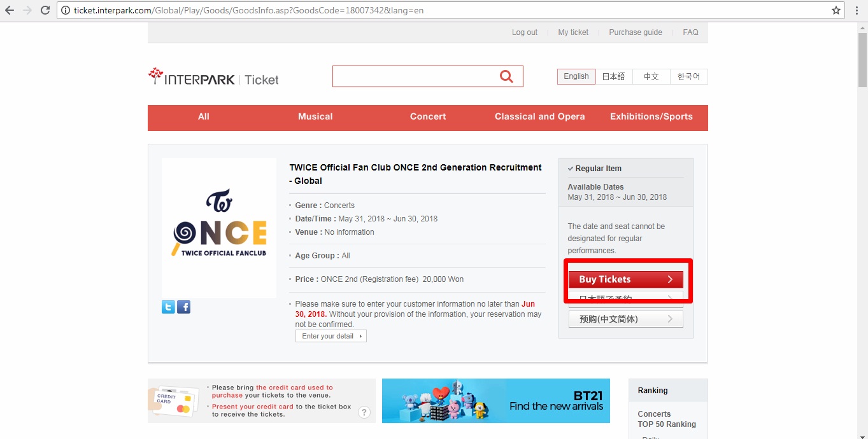Open the BT21 new arrivals banner
Screen dimensions: 868x439
[x=496, y=401]
